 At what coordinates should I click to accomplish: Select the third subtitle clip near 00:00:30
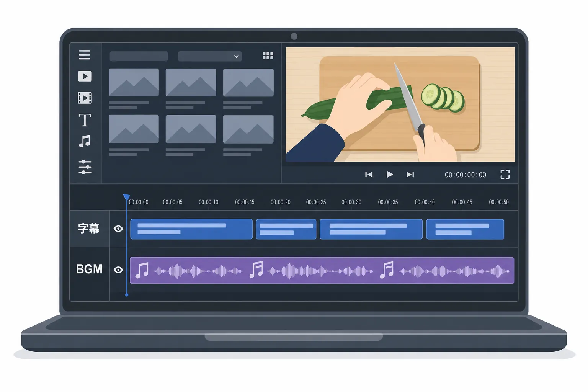371,229
